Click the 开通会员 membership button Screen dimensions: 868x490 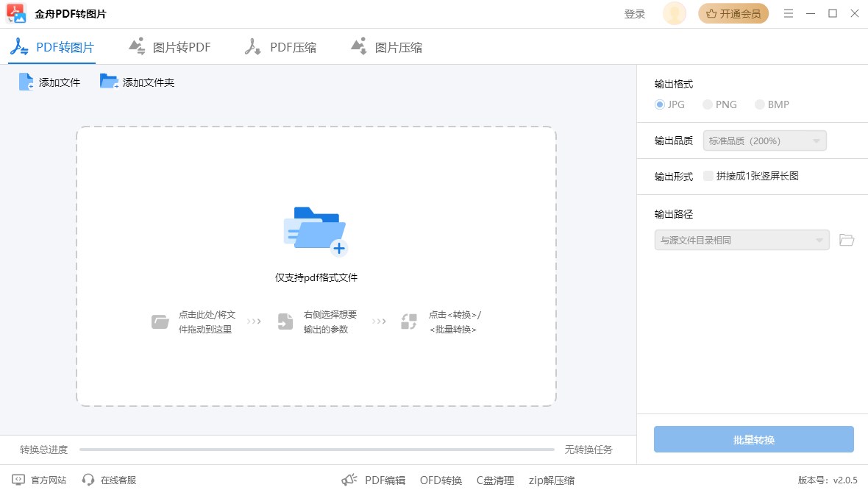click(x=733, y=13)
